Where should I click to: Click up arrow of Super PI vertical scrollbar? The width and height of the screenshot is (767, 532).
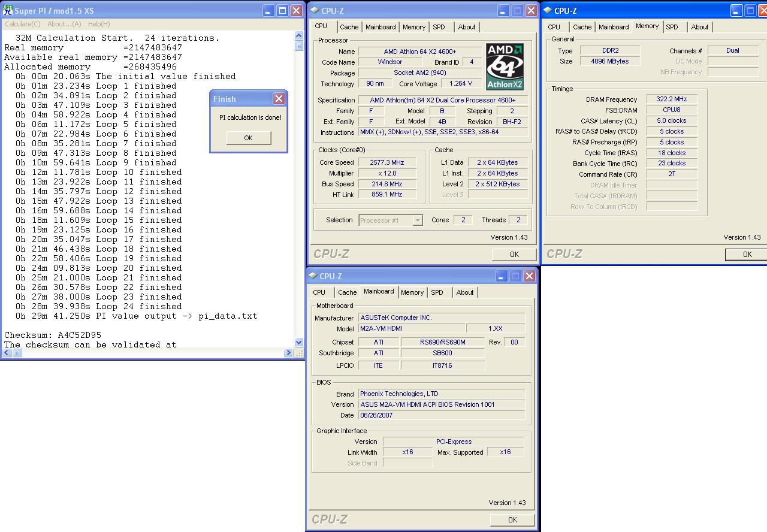click(299, 35)
